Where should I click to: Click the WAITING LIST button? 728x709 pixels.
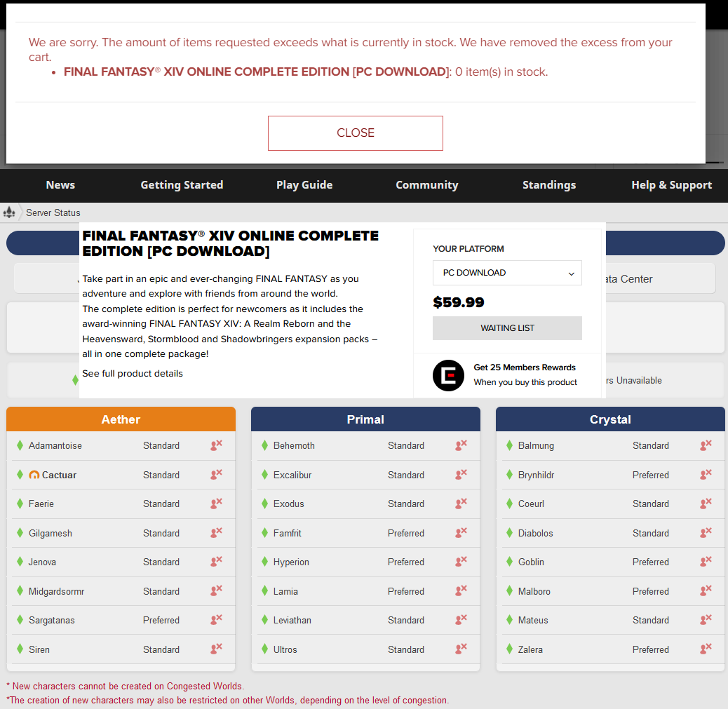507,328
